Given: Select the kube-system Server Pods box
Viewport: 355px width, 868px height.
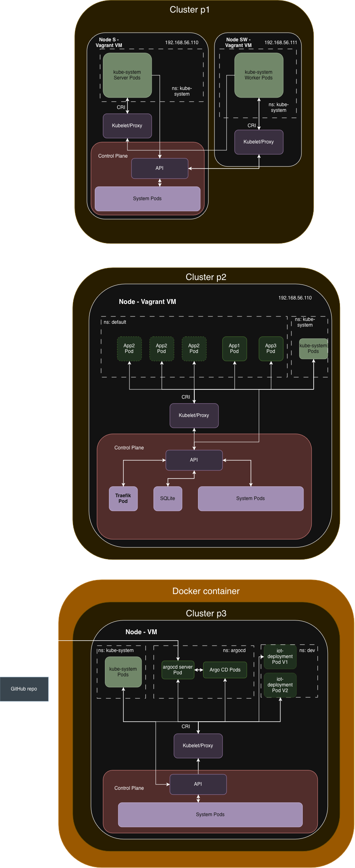Looking at the screenshot, I should (x=128, y=75).
